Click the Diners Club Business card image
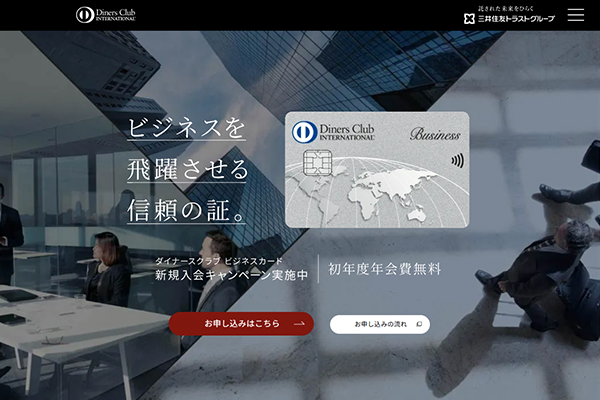600x400 pixels. point(377,170)
